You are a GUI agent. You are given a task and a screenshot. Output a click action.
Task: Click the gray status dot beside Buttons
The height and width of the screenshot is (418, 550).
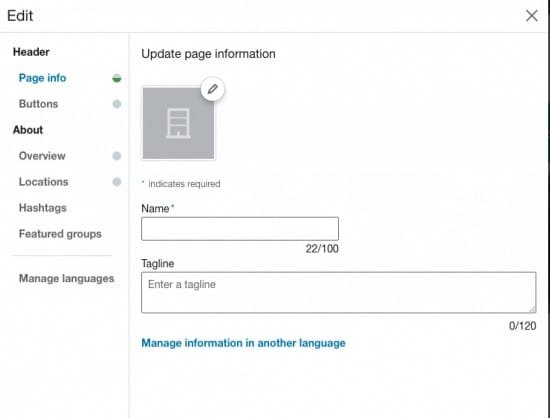pyautogui.click(x=117, y=104)
